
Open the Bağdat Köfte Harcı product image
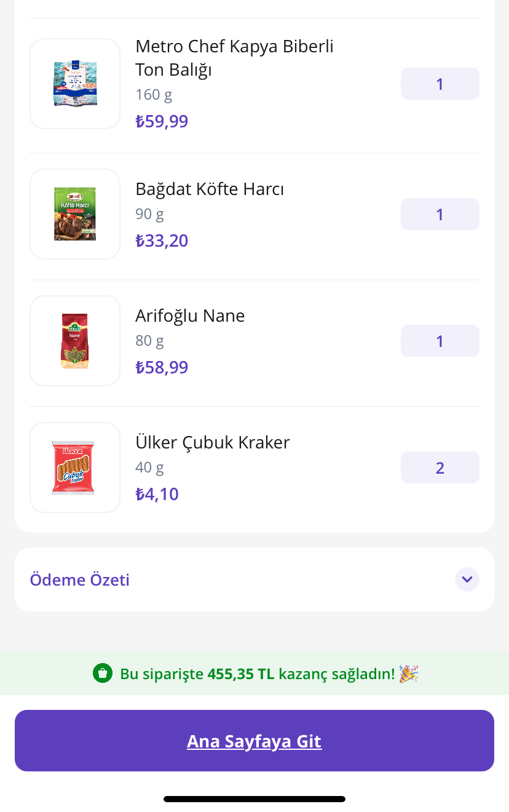[x=75, y=214]
